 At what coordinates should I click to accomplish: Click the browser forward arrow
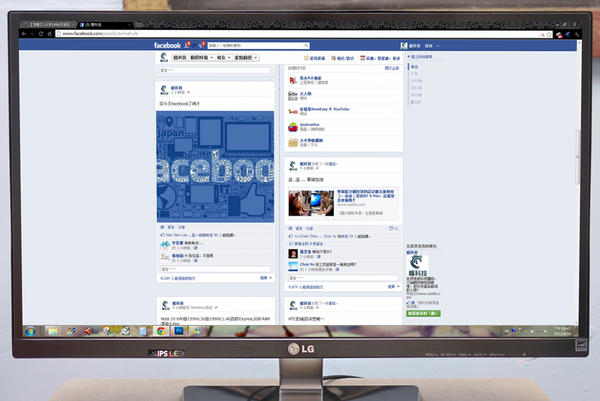pos(32,34)
